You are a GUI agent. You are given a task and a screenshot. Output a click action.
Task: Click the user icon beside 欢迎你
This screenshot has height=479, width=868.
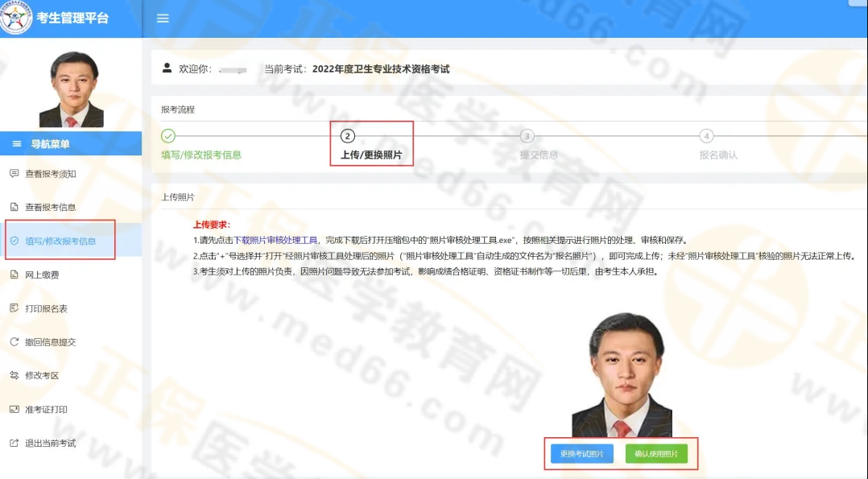click(x=165, y=68)
